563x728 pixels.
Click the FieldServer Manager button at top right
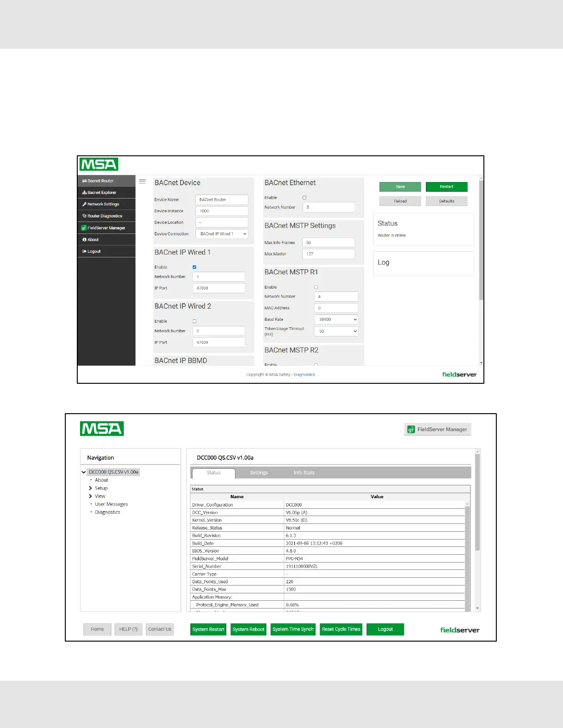438,429
